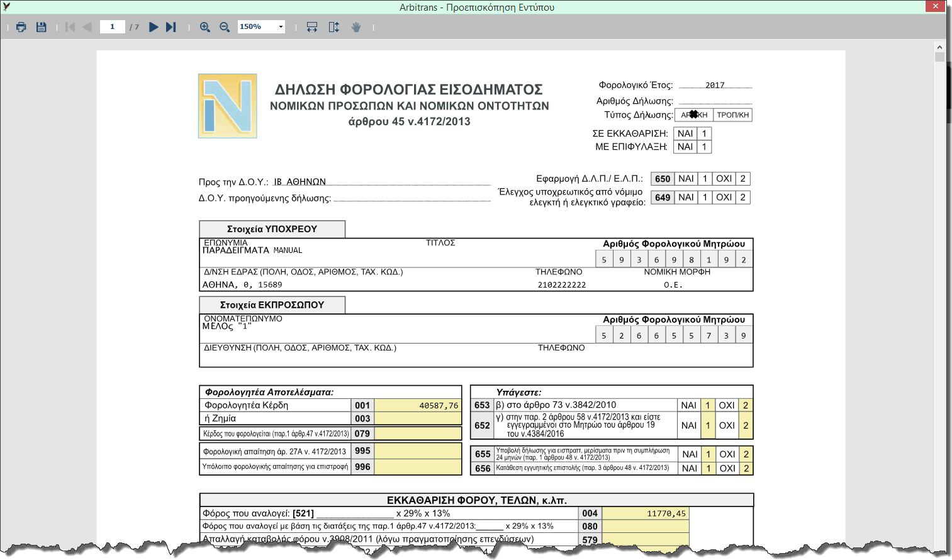
Task: Close the print preview window
Action: coord(935,6)
